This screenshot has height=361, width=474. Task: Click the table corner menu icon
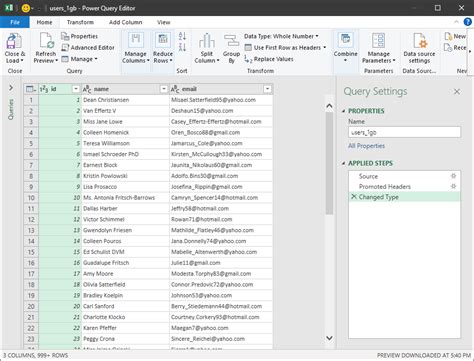(31, 89)
